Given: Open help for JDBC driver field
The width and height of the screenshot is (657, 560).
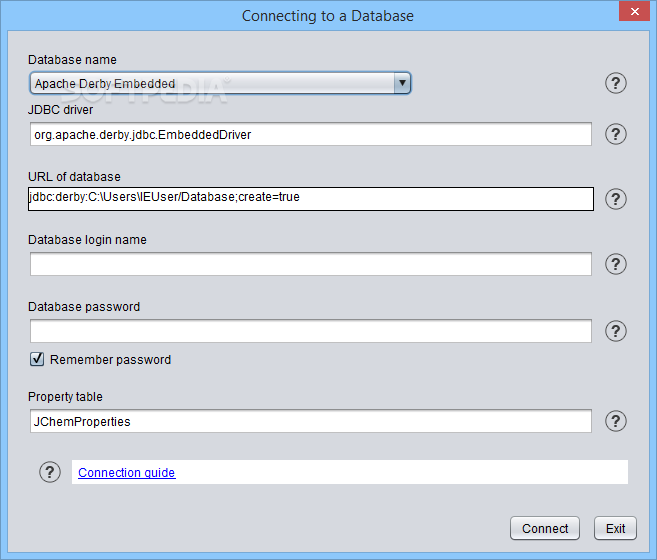Looking at the screenshot, I should click(x=616, y=134).
